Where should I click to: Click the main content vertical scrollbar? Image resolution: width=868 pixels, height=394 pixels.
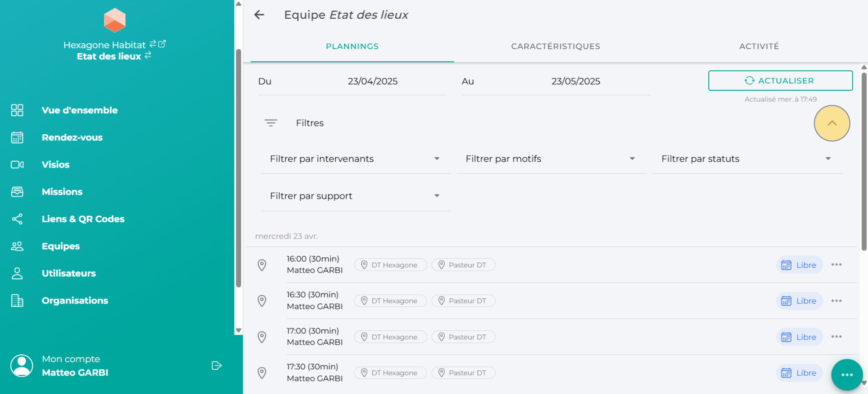coord(864,162)
